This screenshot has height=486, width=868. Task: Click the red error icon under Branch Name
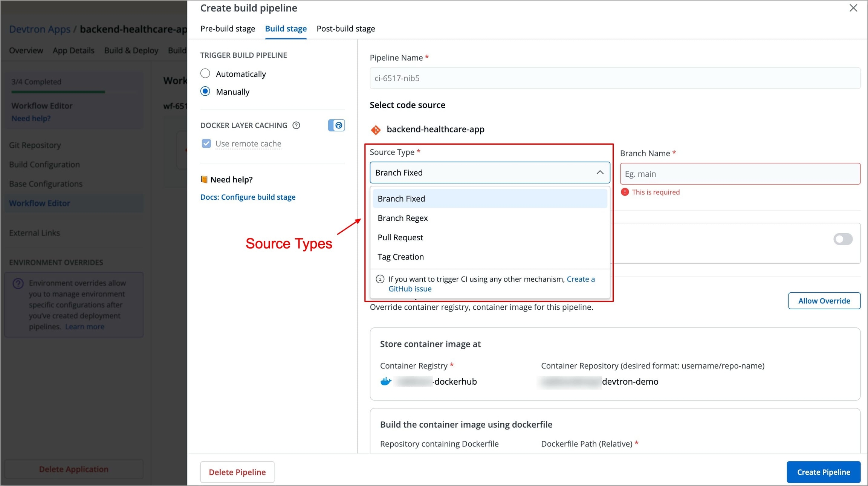coord(625,192)
